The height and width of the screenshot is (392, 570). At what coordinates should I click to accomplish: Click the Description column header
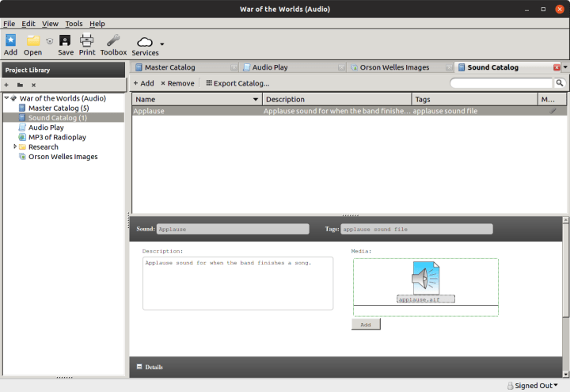coord(336,99)
